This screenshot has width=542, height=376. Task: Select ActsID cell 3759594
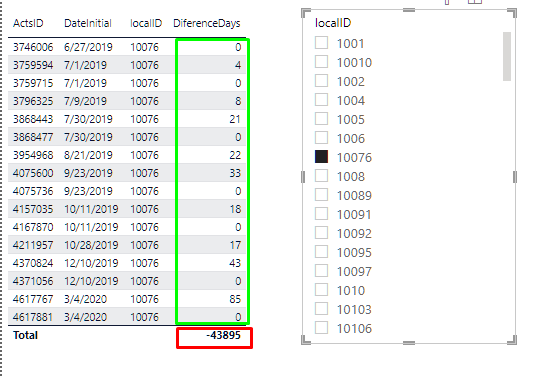click(33, 65)
